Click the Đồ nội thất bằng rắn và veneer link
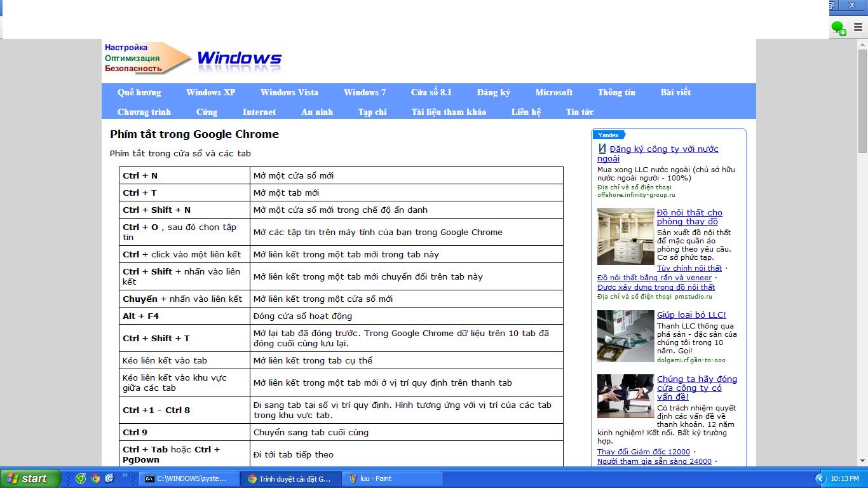868x488 pixels. (654, 278)
